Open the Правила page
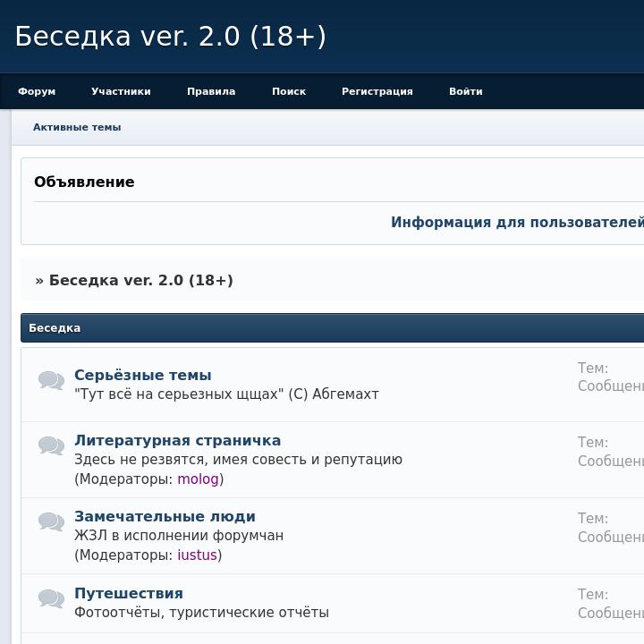The image size is (644, 644). 211,91
